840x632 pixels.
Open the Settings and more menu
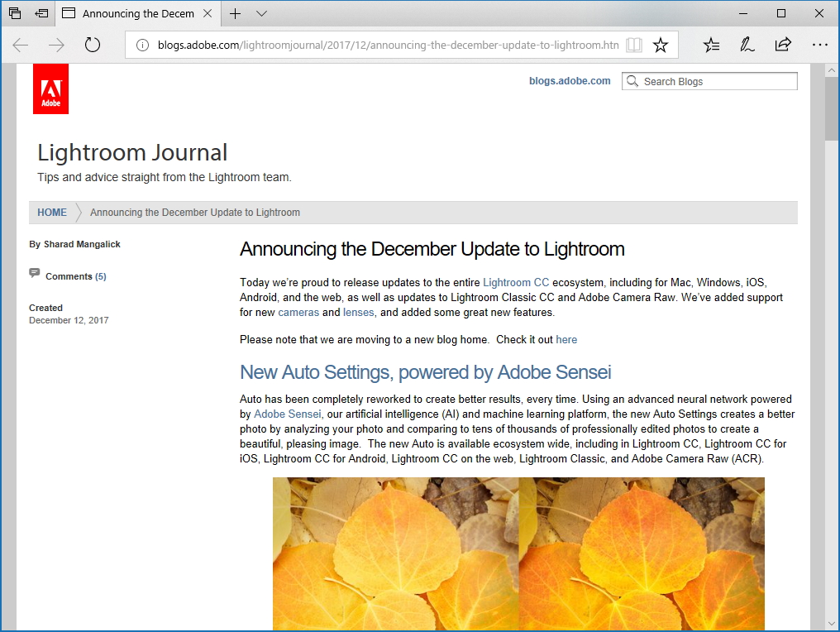819,45
